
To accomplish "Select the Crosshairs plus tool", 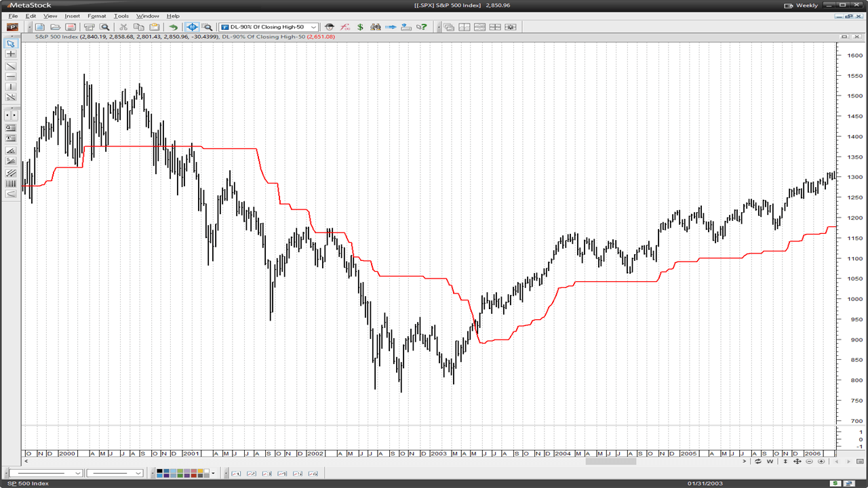I will 11,54.
